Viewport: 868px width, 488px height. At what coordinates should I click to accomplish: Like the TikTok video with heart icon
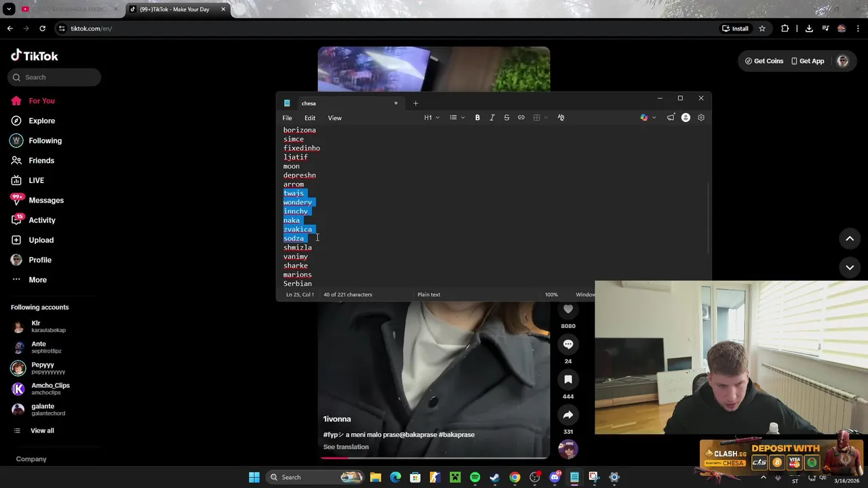click(x=568, y=310)
